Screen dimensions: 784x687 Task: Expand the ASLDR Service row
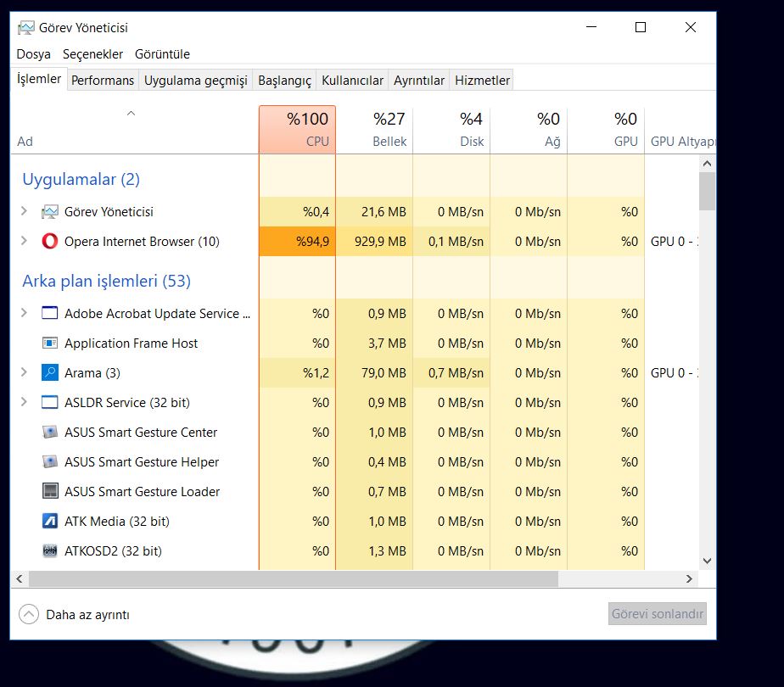[24, 402]
